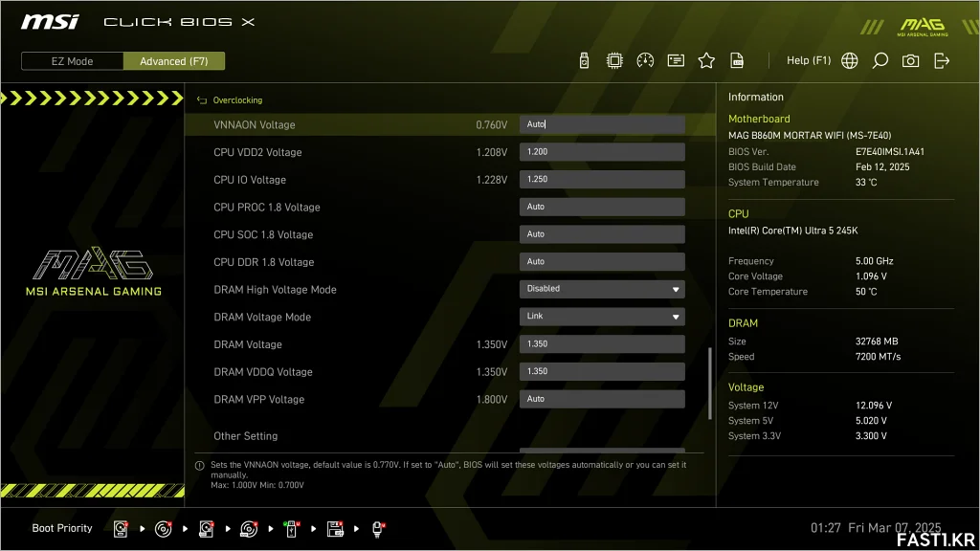980x551 pixels.
Task: Take a screenshot with the camera icon
Action: click(911, 60)
